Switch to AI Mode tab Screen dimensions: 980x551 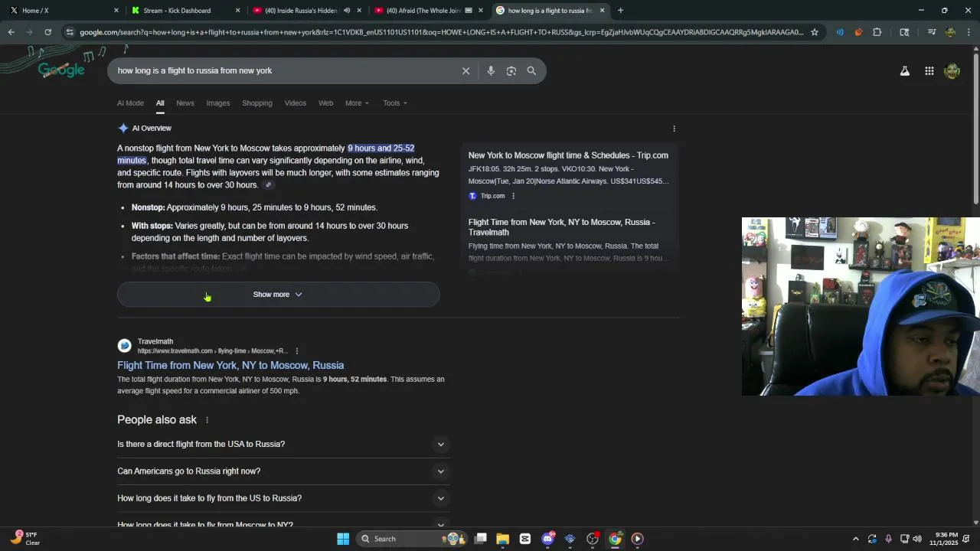[x=130, y=103]
